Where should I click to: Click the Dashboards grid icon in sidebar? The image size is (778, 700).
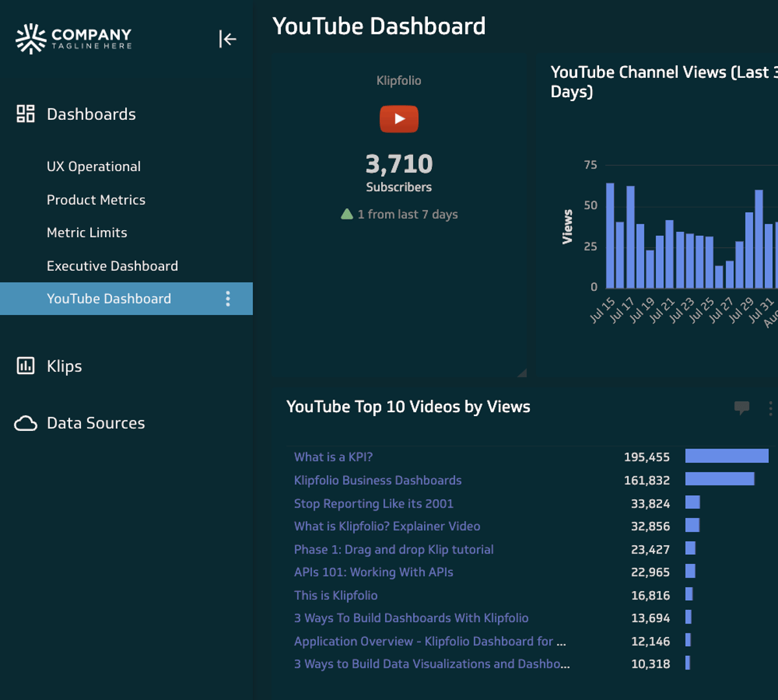coord(24,113)
